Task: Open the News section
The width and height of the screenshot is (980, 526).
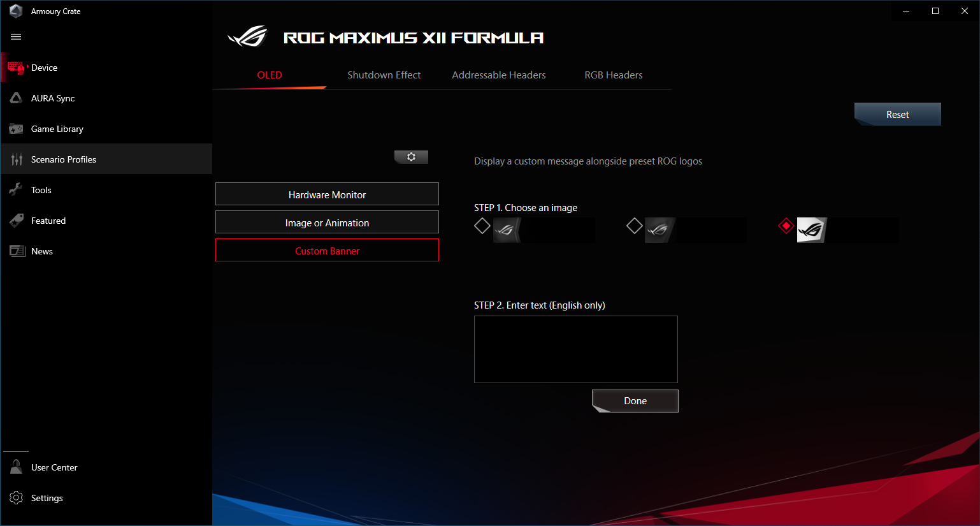Action: [x=106, y=251]
